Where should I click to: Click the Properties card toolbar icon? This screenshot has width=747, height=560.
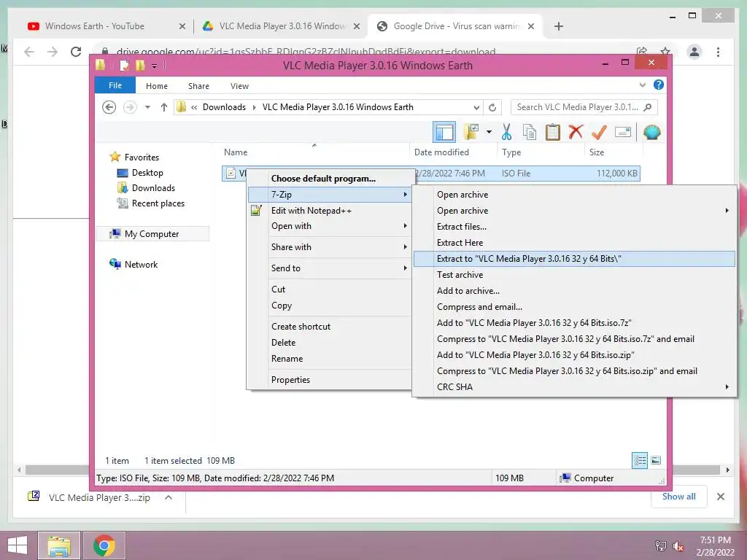[x=623, y=132]
